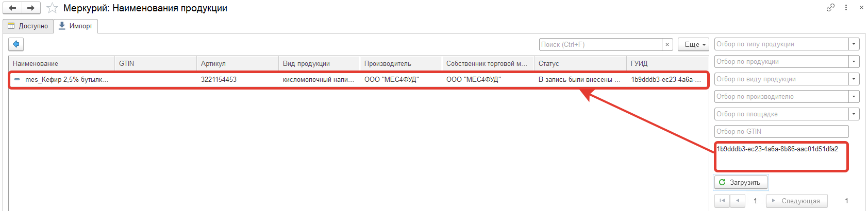868x211 pixels.
Task: Click the blue left arrow toolbar button
Action: 16,45
